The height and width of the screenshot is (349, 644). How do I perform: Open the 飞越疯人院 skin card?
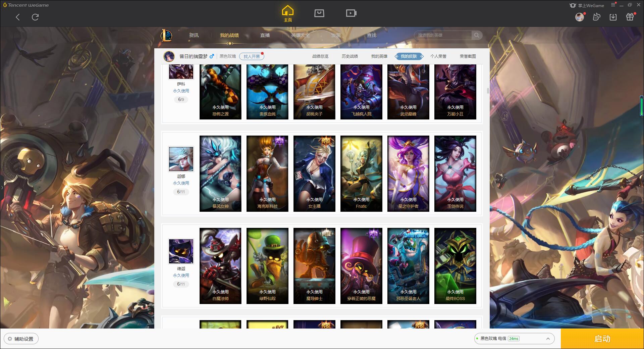pos(361,92)
